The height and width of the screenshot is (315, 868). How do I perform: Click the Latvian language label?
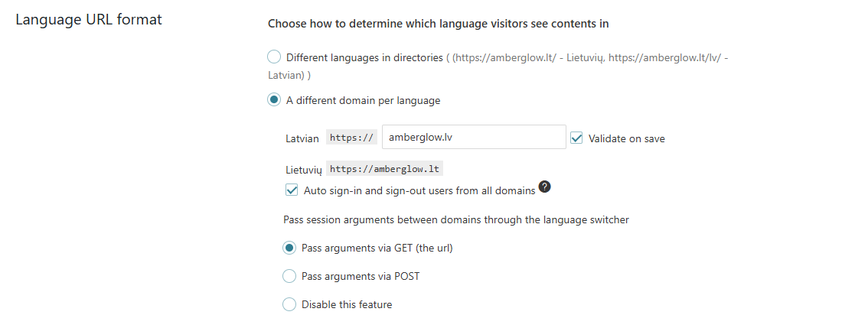point(302,138)
